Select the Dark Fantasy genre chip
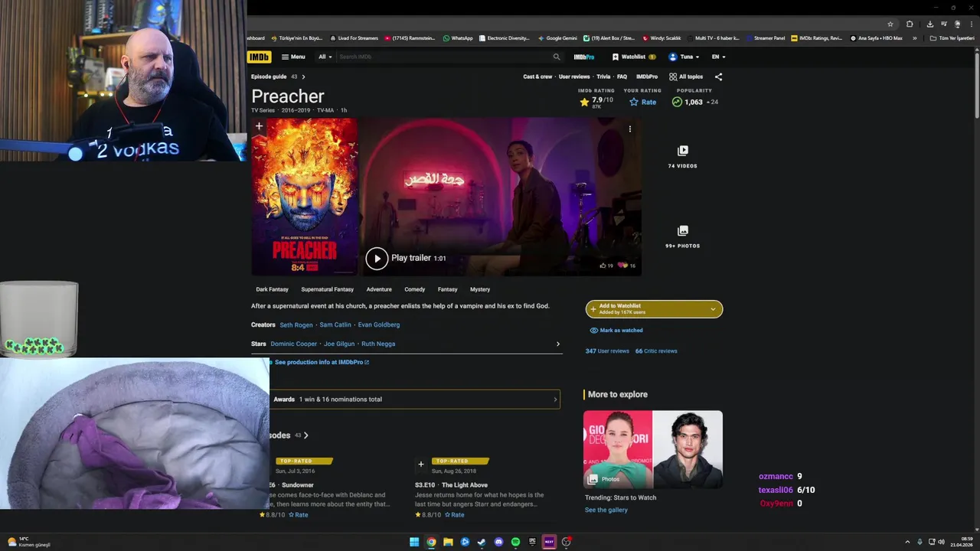This screenshot has height=551, width=980. [273, 289]
